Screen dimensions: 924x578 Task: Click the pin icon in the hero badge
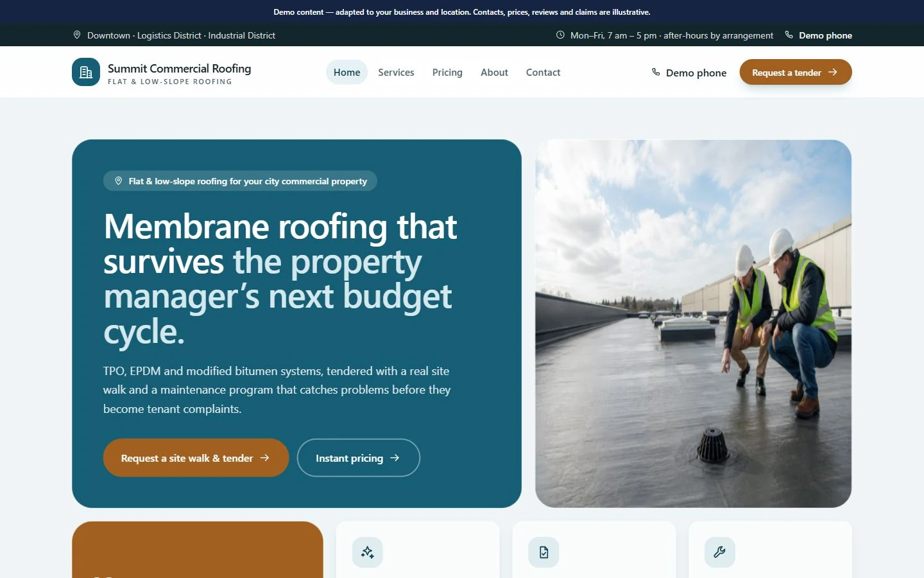[119, 181]
